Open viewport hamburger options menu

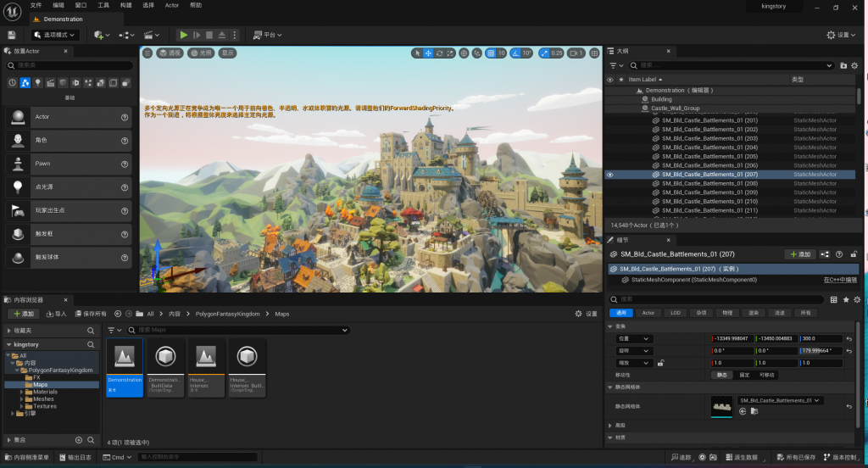click(147, 53)
